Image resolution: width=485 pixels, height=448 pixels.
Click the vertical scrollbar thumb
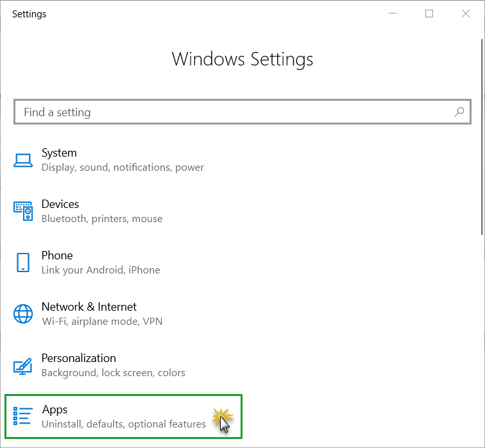coord(482,137)
